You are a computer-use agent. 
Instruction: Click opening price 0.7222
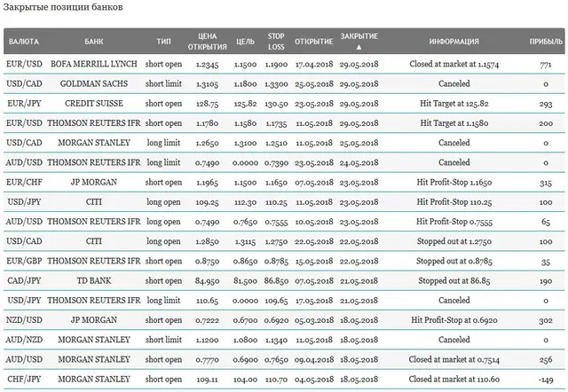pyautogui.click(x=207, y=320)
